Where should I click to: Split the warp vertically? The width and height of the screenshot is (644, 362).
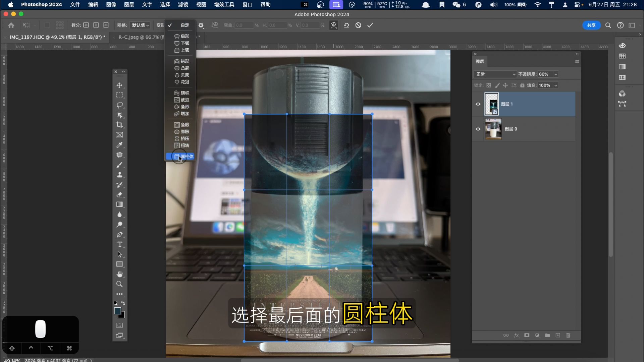[96, 25]
